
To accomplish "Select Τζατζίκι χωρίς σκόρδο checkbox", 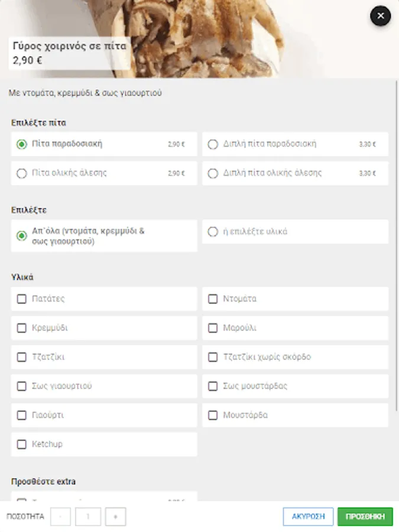I will [x=213, y=357].
